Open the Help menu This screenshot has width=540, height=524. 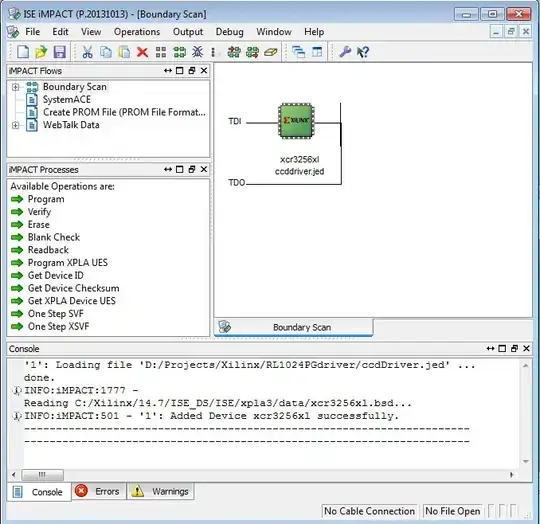pos(314,32)
